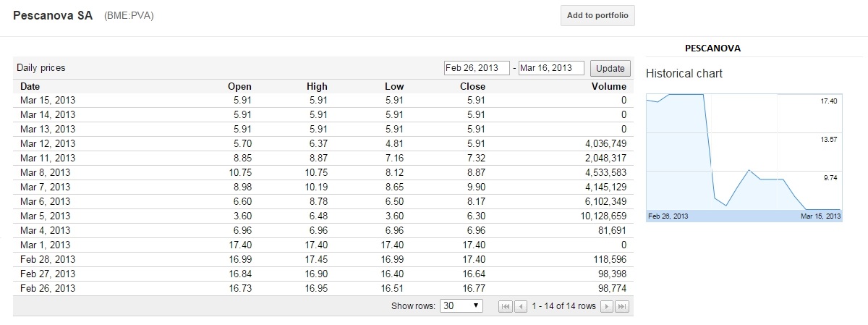Viewport: 868px width, 325px height.
Task: Edit the start date field Feb 26, 2013
Action: coord(477,68)
